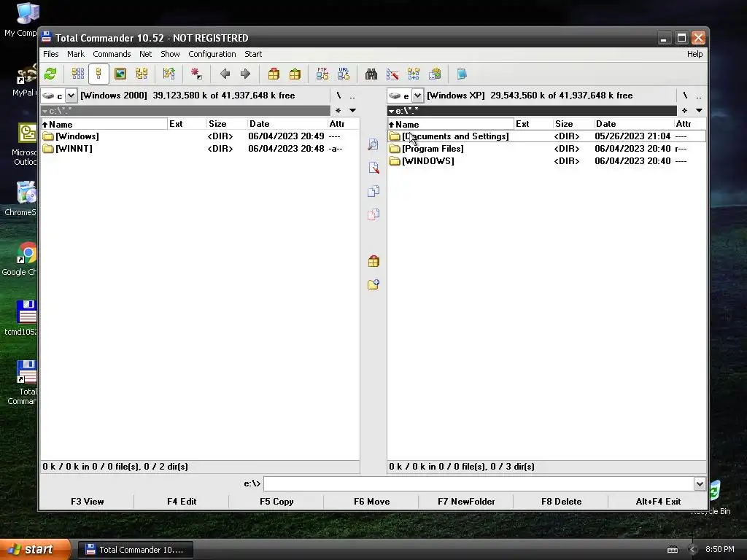This screenshot has width=747, height=560.
Task: Click the red star invert selection icon
Action: pos(196,74)
